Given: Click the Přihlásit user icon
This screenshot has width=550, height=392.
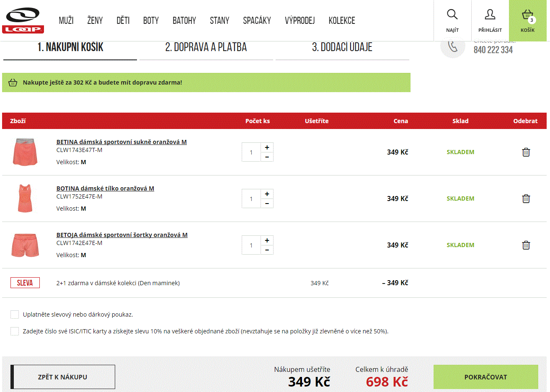Looking at the screenshot, I should point(490,15).
